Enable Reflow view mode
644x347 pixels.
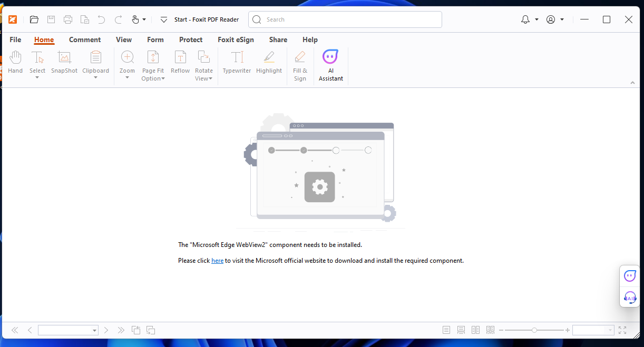180,62
